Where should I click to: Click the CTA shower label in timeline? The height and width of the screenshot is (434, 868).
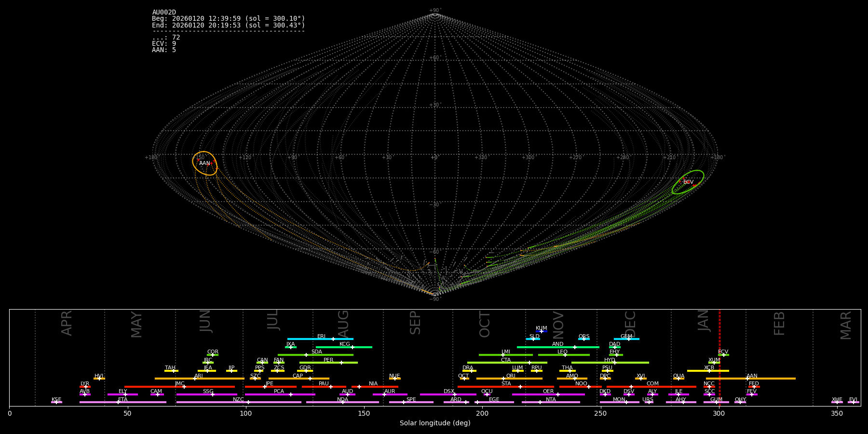tap(506, 360)
